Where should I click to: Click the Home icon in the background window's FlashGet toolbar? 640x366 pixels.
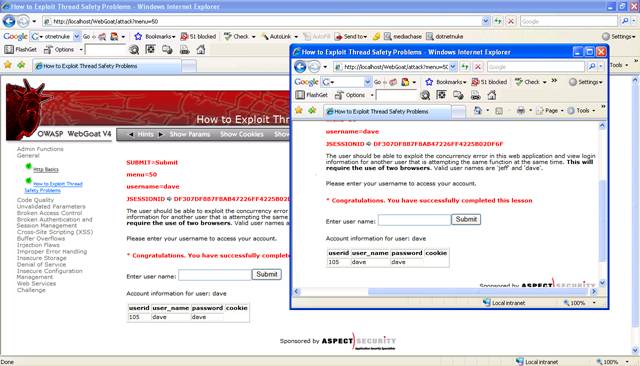201,49
